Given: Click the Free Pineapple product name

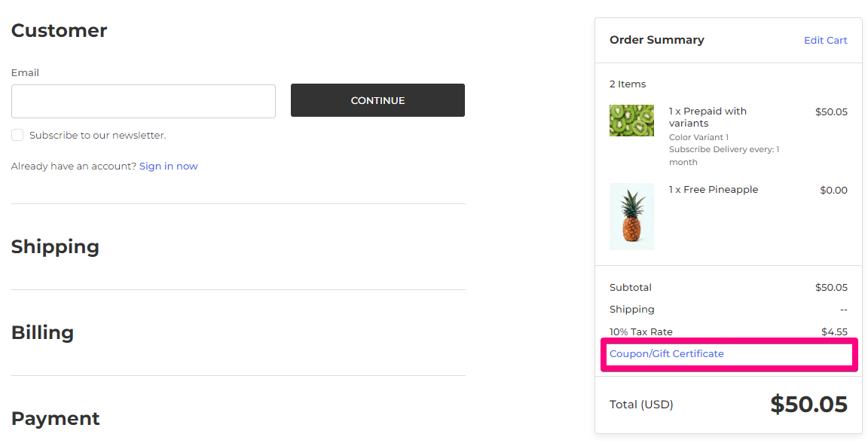Looking at the screenshot, I should pos(714,189).
